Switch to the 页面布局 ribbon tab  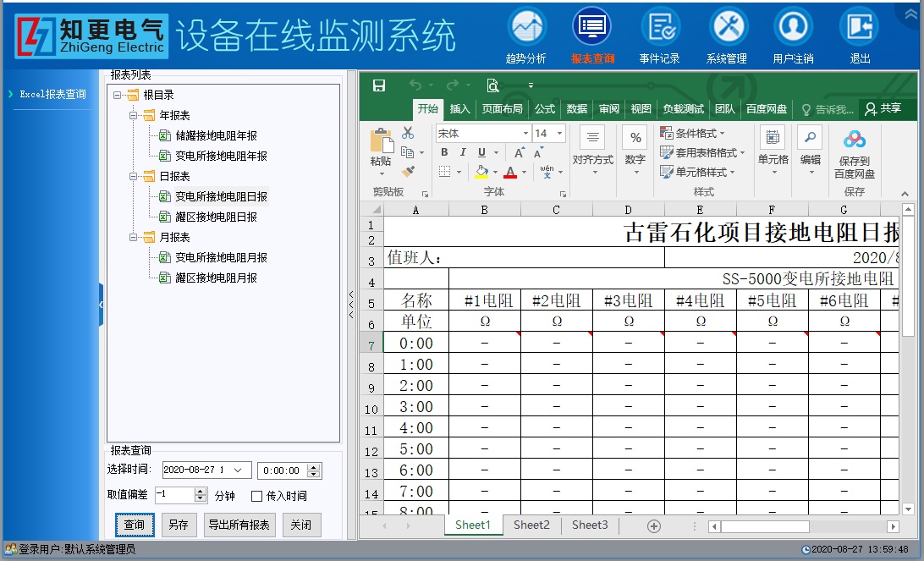(x=502, y=108)
